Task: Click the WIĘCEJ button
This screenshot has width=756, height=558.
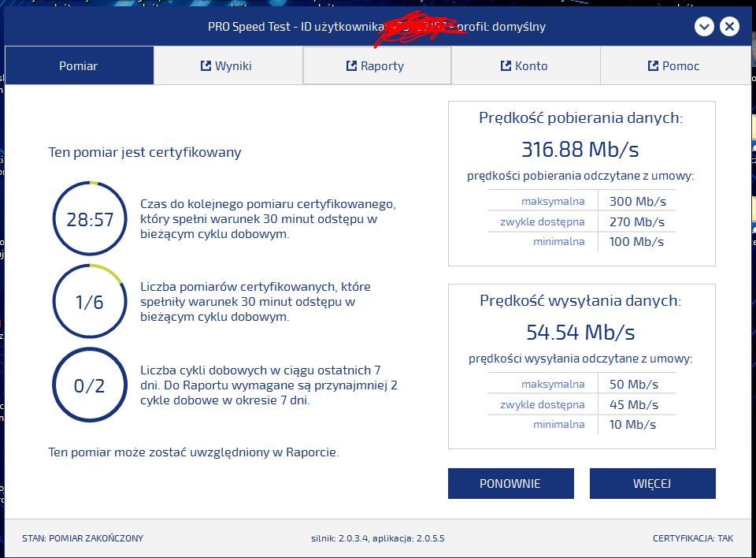Action: 652,484
